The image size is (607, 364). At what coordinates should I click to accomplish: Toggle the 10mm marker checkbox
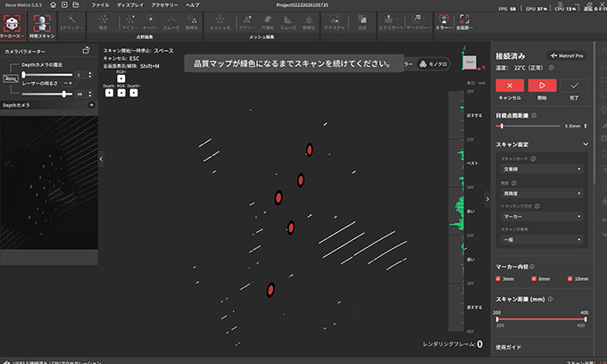pyautogui.click(x=571, y=278)
